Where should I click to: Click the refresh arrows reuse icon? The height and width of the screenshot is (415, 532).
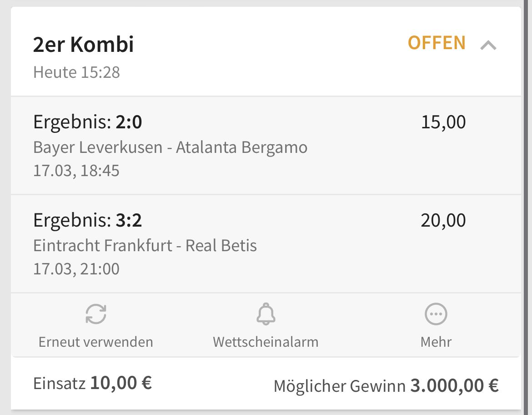coord(95,314)
